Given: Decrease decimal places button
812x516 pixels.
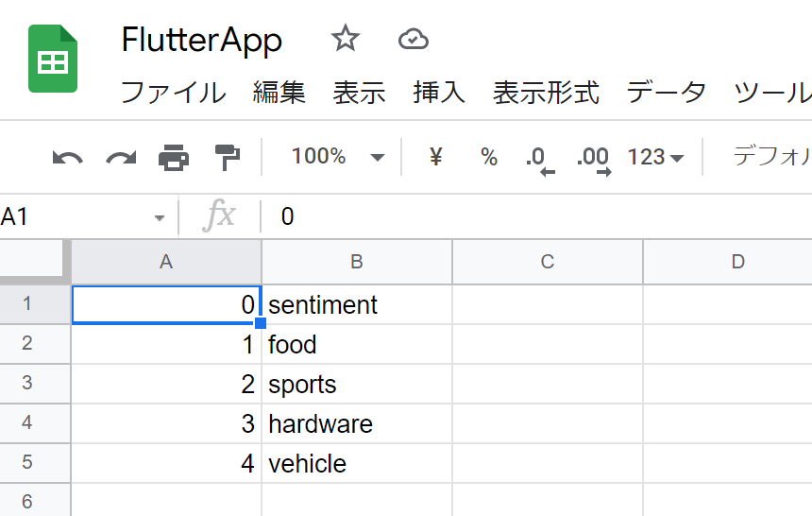Looking at the screenshot, I should coord(539,158).
